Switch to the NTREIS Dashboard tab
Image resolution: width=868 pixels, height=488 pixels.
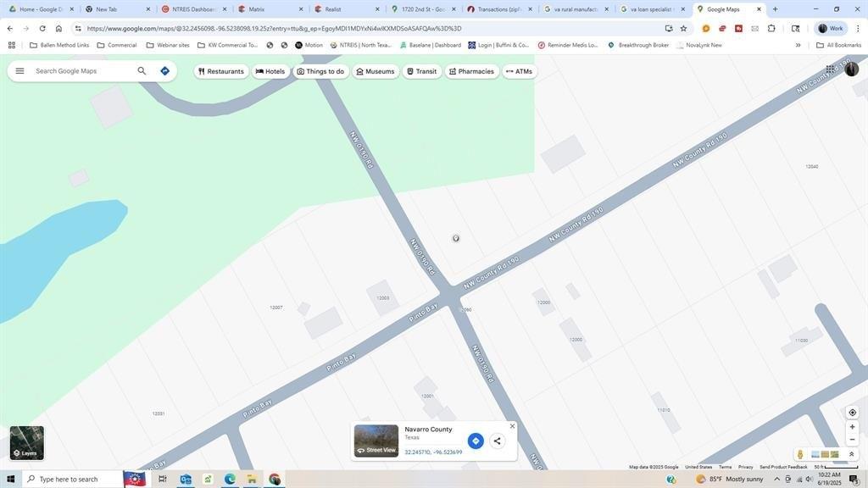click(193, 9)
